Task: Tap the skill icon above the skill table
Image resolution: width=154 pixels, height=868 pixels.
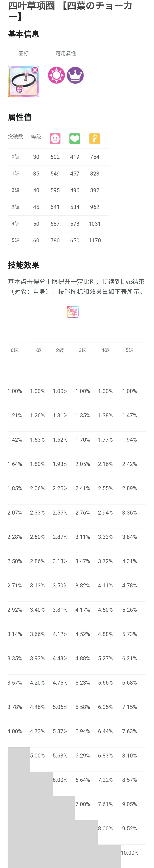Action: (73, 312)
